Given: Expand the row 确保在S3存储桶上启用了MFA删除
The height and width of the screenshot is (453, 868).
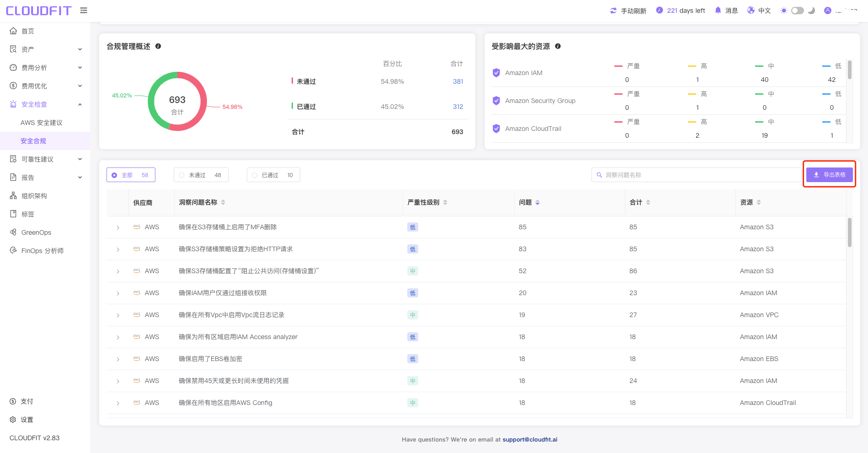Looking at the screenshot, I should pos(118,227).
